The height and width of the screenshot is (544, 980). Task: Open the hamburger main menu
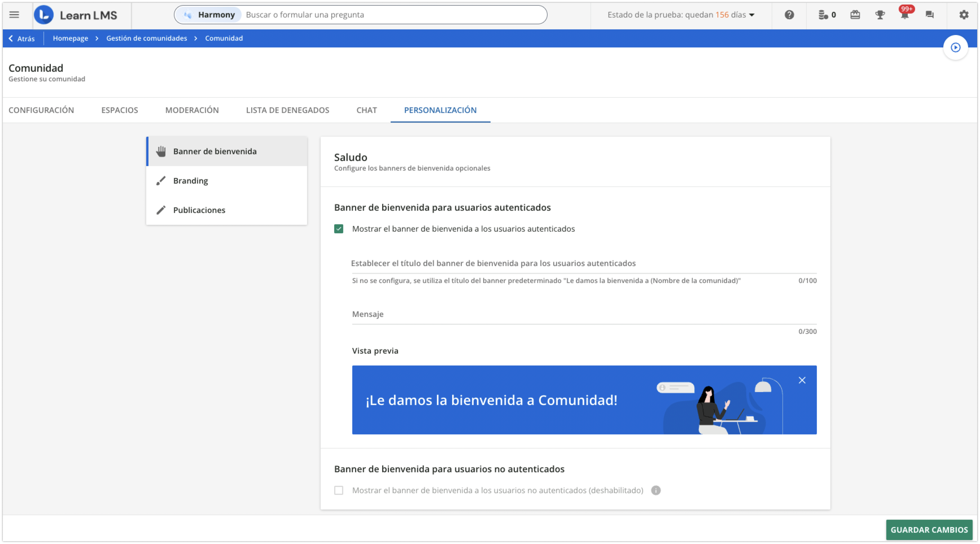pos(14,15)
